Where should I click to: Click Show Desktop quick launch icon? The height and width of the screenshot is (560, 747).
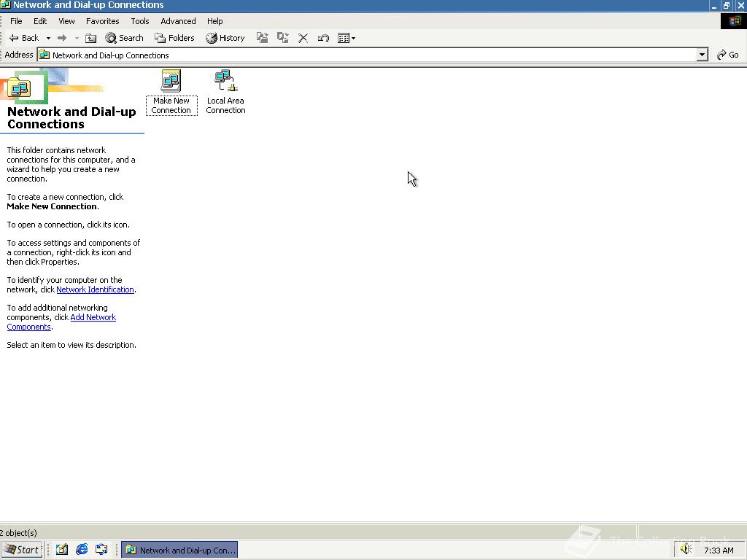[x=62, y=550]
